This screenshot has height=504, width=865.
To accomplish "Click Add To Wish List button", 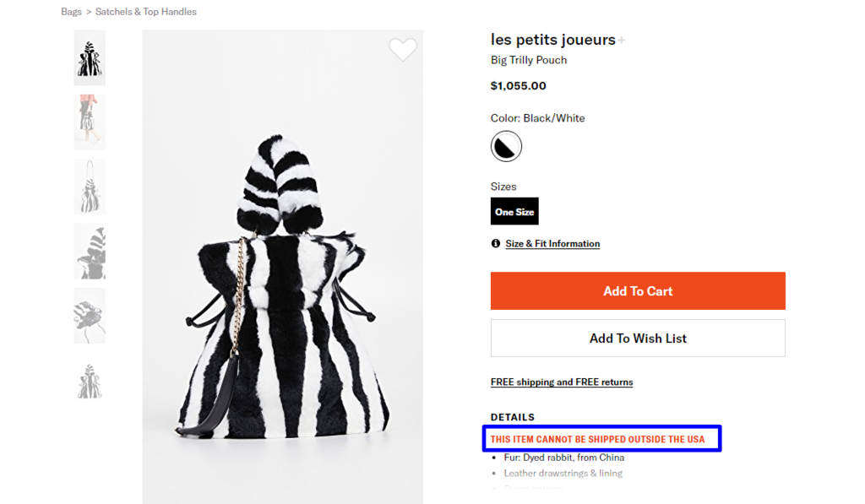I will pyautogui.click(x=638, y=339).
